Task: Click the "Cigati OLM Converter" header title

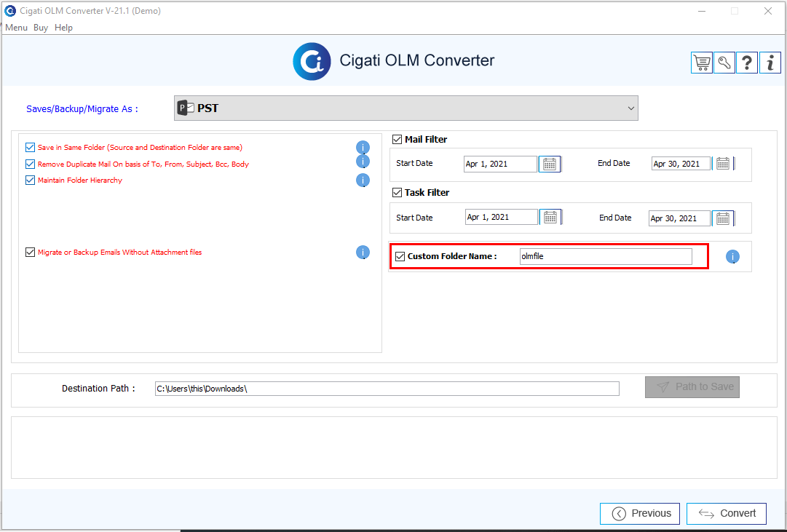Action: (x=417, y=60)
